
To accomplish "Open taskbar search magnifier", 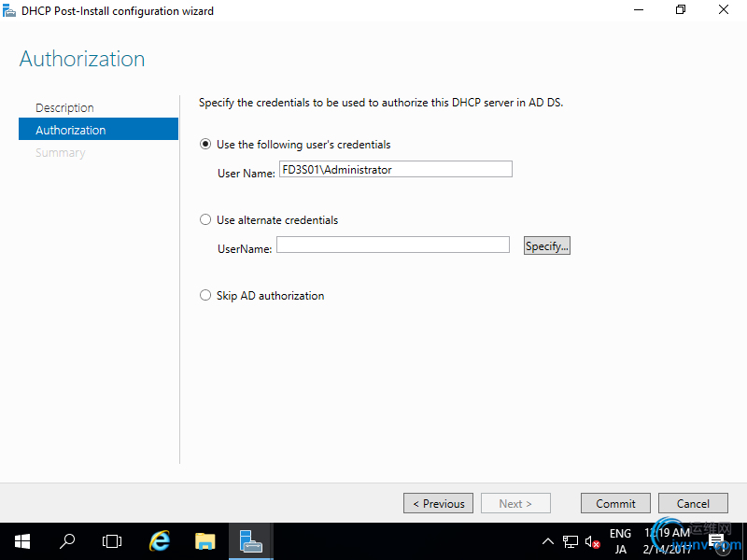I will 67,541.
